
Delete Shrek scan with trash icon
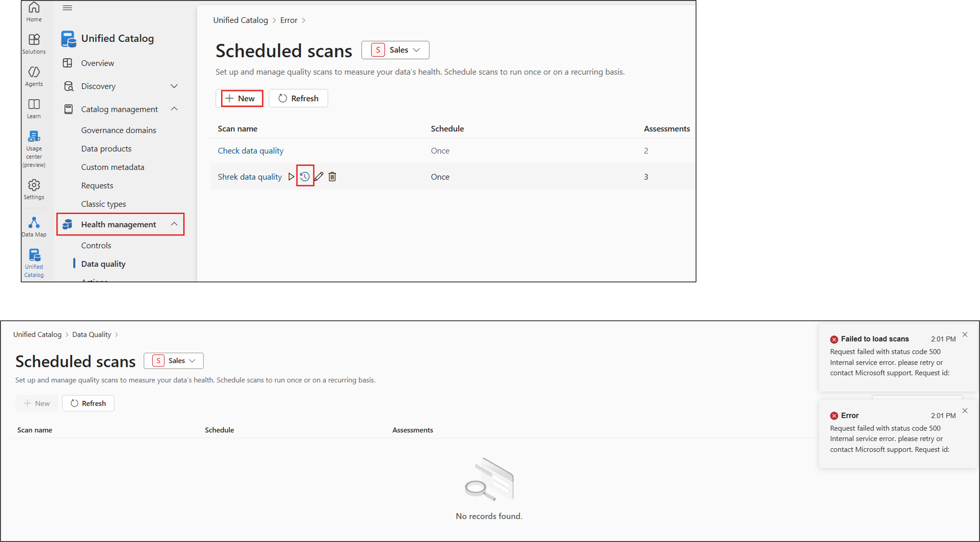(332, 177)
